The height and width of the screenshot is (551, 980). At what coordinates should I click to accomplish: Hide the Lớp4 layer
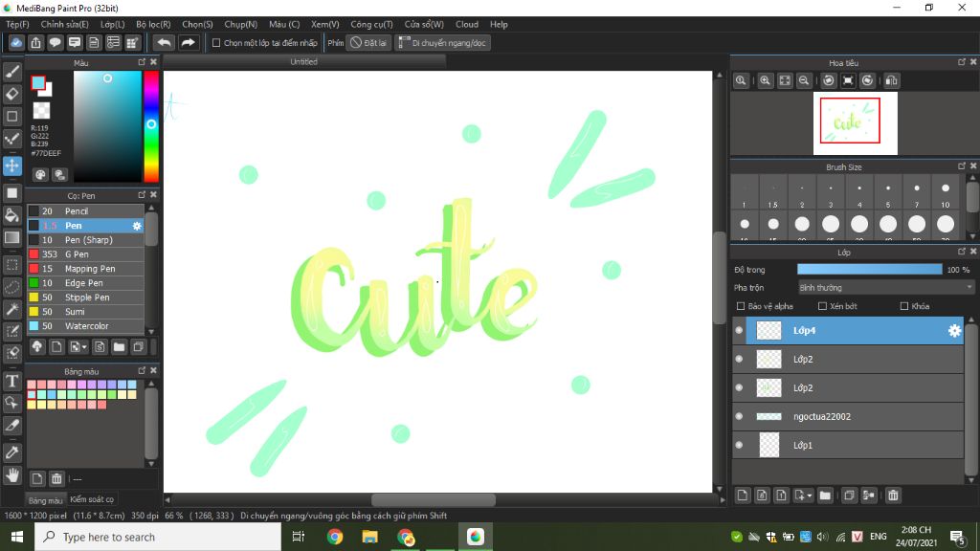(740, 330)
